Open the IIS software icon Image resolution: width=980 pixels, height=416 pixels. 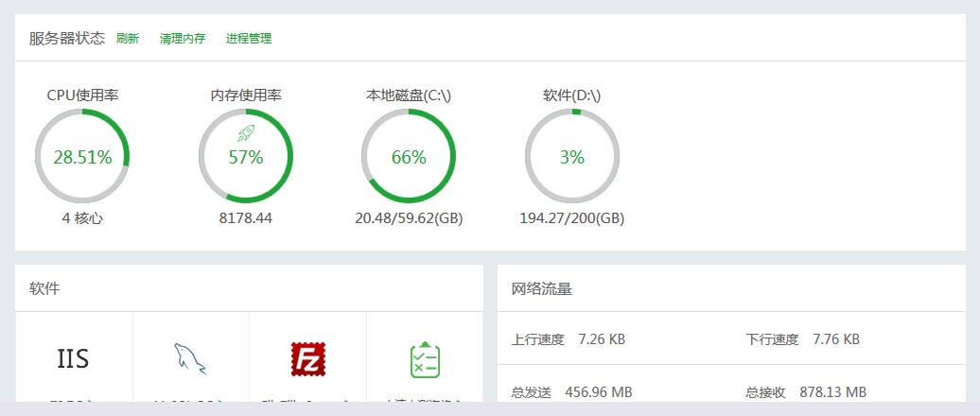pos(73,358)
